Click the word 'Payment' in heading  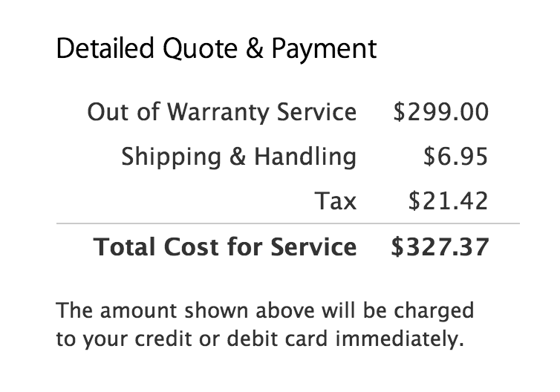(324, 49)
